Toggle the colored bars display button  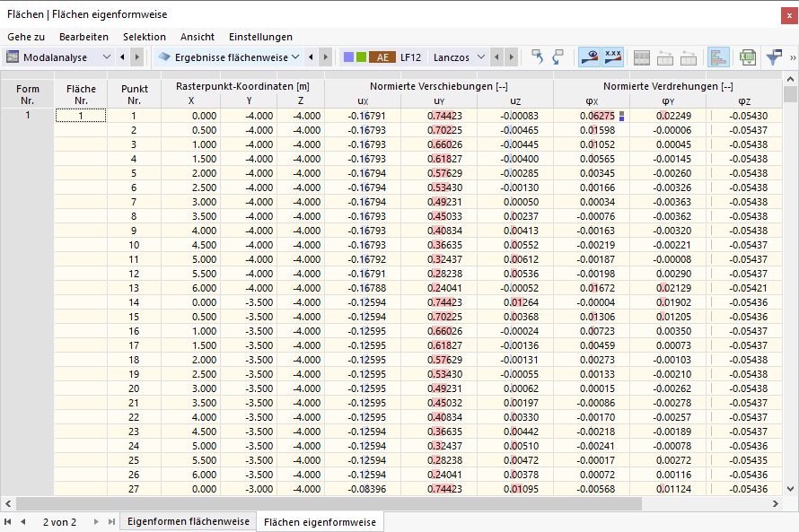pyautogui.click(x=718, y=57)
